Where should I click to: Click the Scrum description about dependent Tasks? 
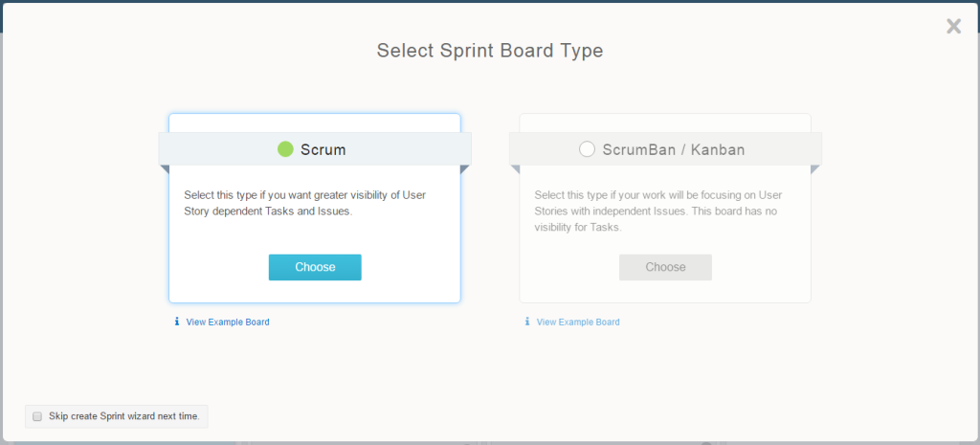(304, 203)
